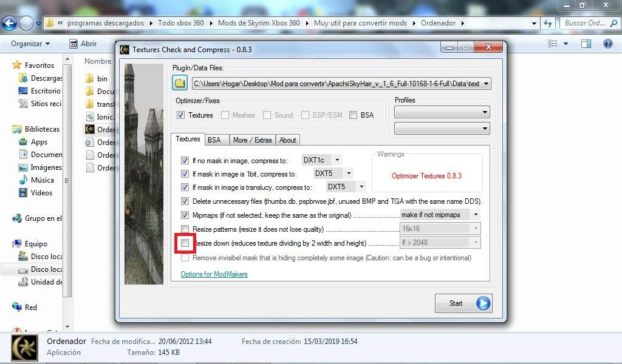Viewport: 622px width, 364px height.
Task: Click the Descargas folder icon in sidebar
Action: coord(23,78)
